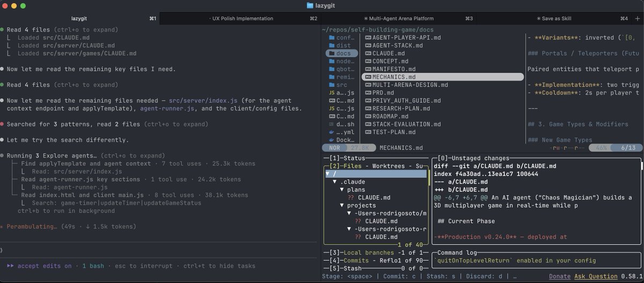This screenshot has width=644, height=283.
Task: Collapse the projects folder node
Action: 342,205
